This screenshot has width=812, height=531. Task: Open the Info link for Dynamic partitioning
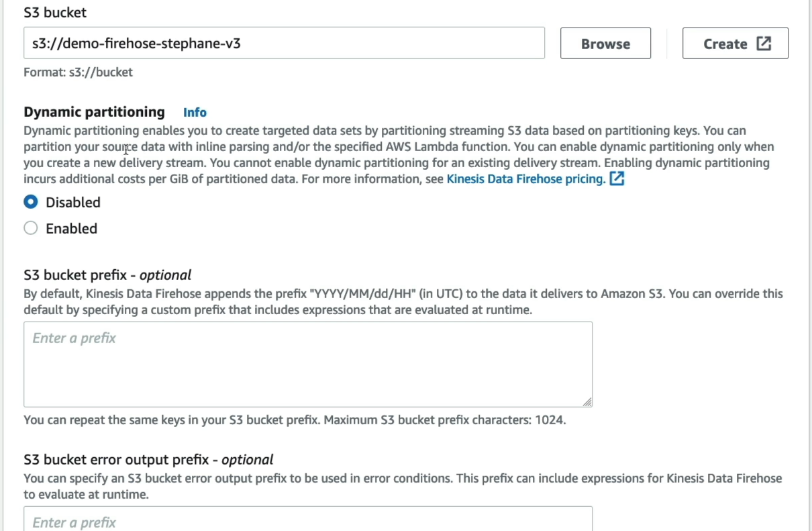pos(195,112)
